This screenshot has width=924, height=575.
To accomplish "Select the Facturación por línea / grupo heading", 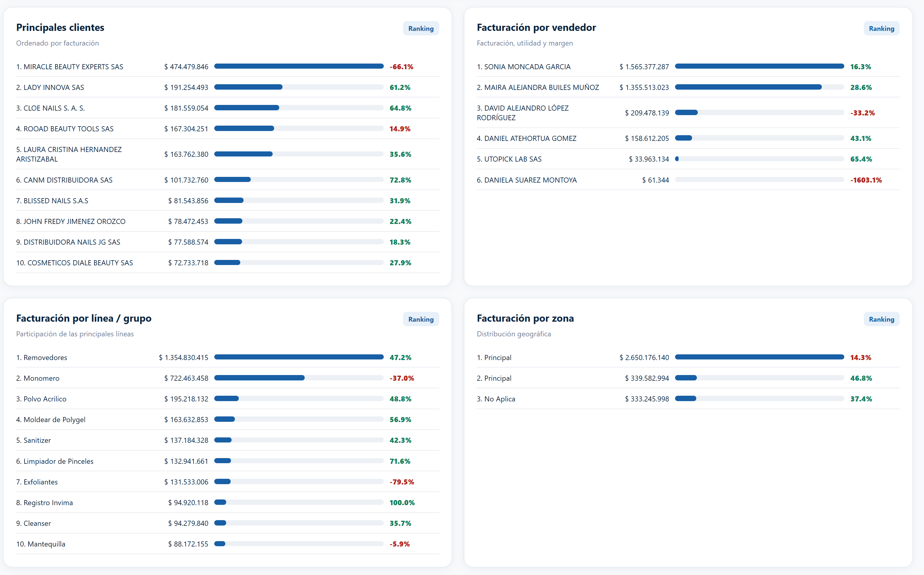I will [84, 318].
